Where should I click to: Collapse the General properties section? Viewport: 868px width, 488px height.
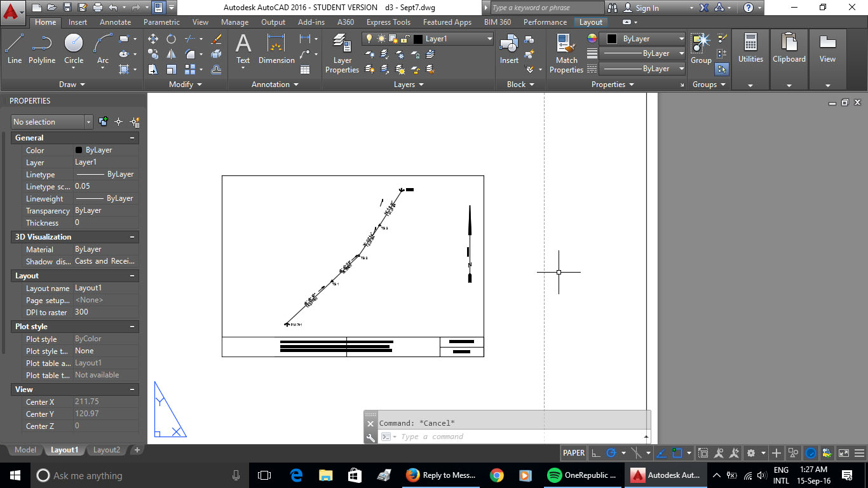click(132, 138)
